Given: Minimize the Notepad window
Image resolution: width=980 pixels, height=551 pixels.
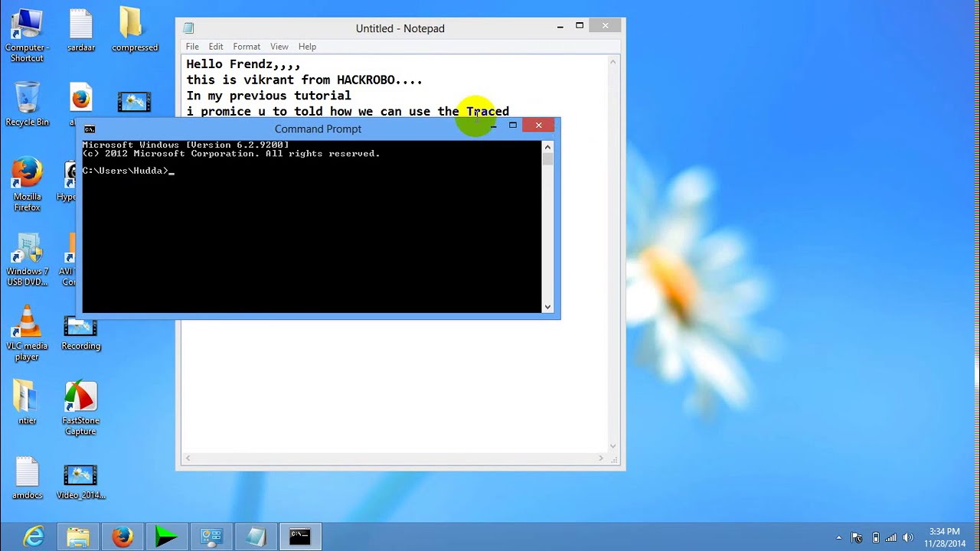Looking at the screenshot, I should click(x=560, y=26).
